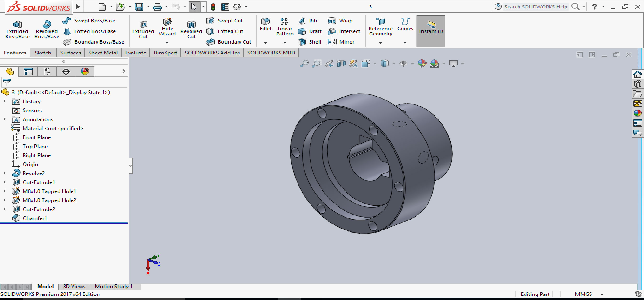Click Material not specified entry
This screenshot has width=644, height=300.
47,128
